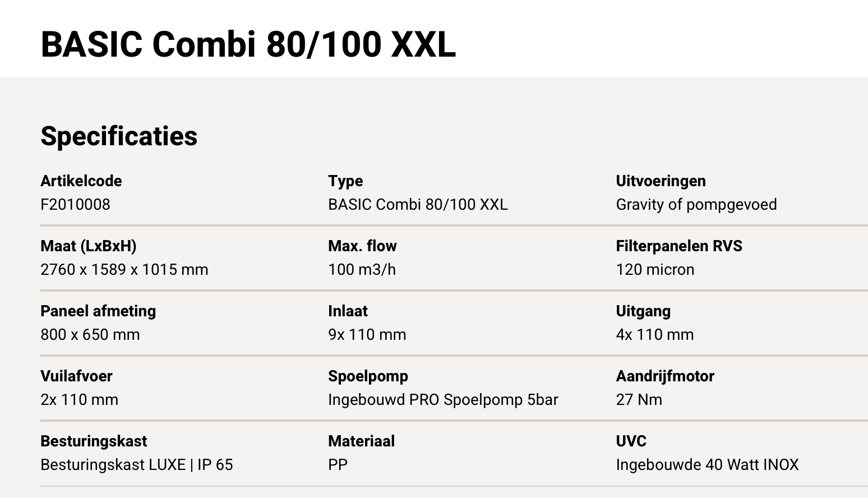
Task: Click the Aandrijfmotor label
Action: click(664, 376)
